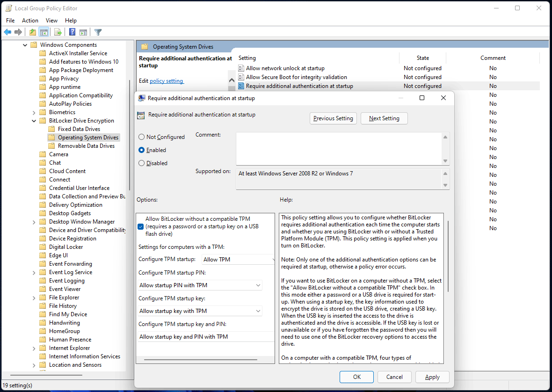The width and height of the screenshot is (552, 392).
Task: Click the Previous Setting button
Action: coord(333,118)
